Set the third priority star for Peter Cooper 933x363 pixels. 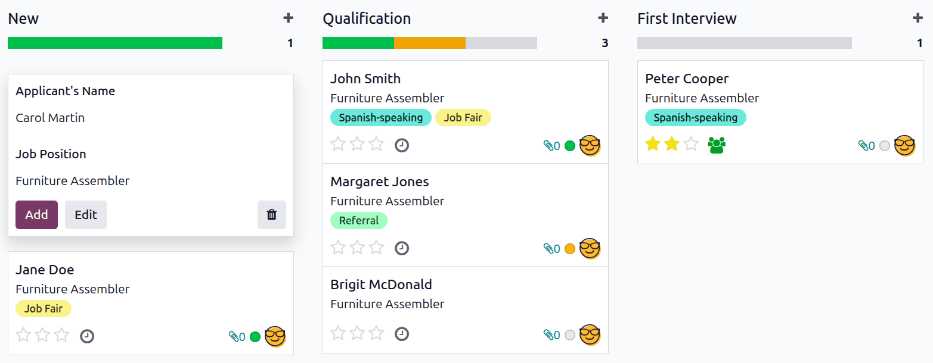pyautogui.click(x=691, y=144)
